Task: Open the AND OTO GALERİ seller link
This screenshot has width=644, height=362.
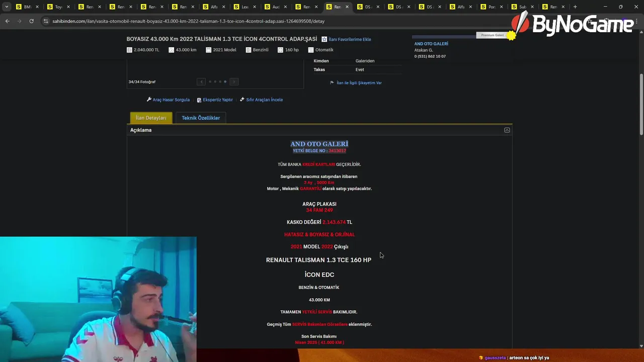Action: click(431, 44)
